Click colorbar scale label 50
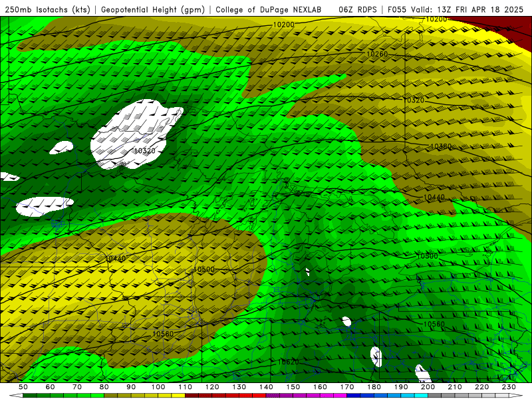Viewport: 532px width, 399px height. (23, 387)
